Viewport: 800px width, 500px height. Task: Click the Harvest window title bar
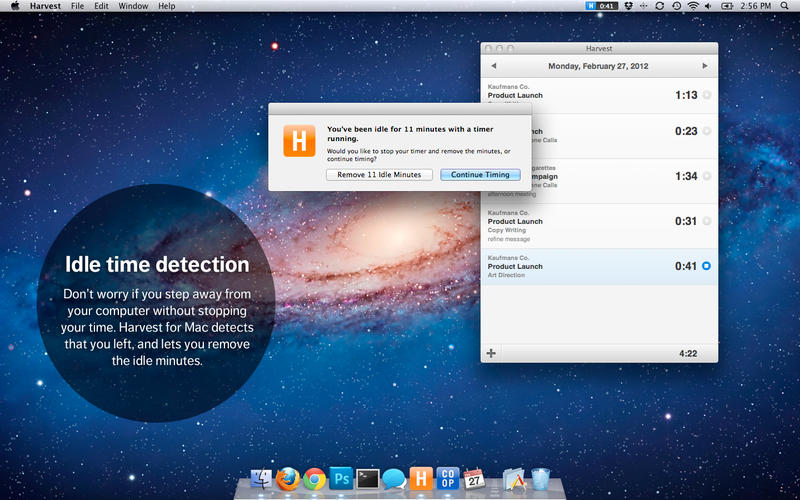tap(599, 48)
